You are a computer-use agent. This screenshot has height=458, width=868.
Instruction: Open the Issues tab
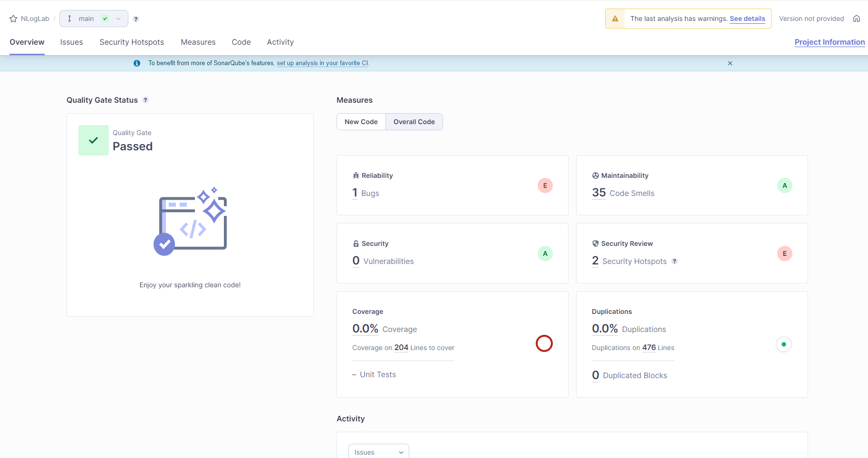pyautogui.click(x=71, y=42)
